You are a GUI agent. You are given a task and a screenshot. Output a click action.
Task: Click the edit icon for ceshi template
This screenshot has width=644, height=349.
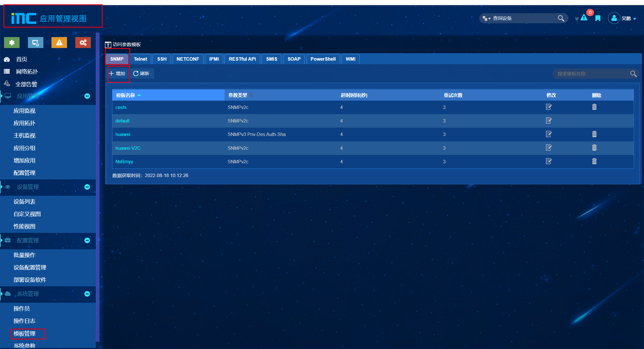[x=549, y=107]
